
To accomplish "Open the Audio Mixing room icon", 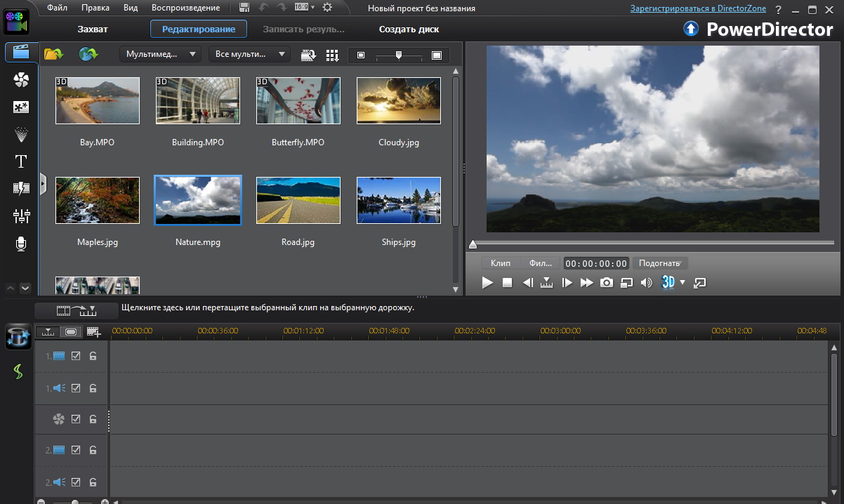I will (x=21, y=215).
